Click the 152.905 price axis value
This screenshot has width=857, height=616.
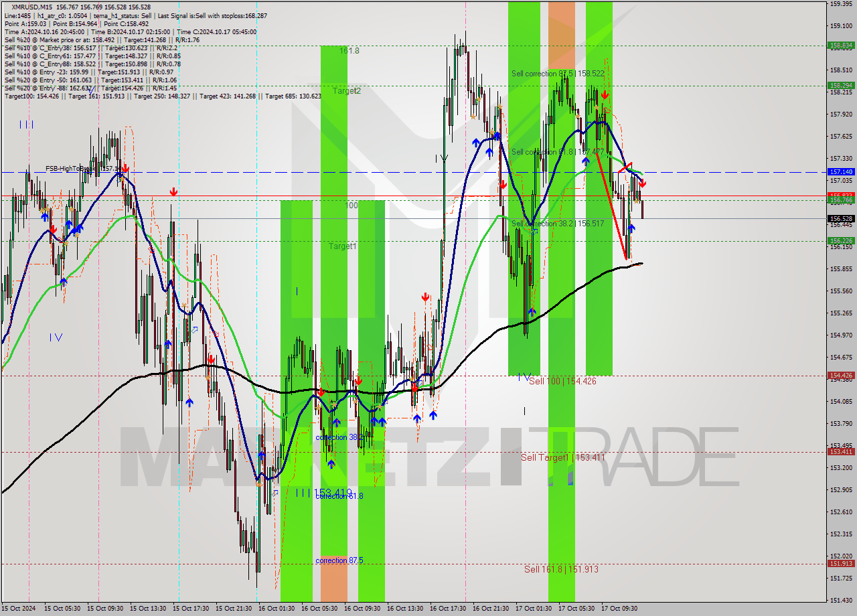tap(841, 490)
